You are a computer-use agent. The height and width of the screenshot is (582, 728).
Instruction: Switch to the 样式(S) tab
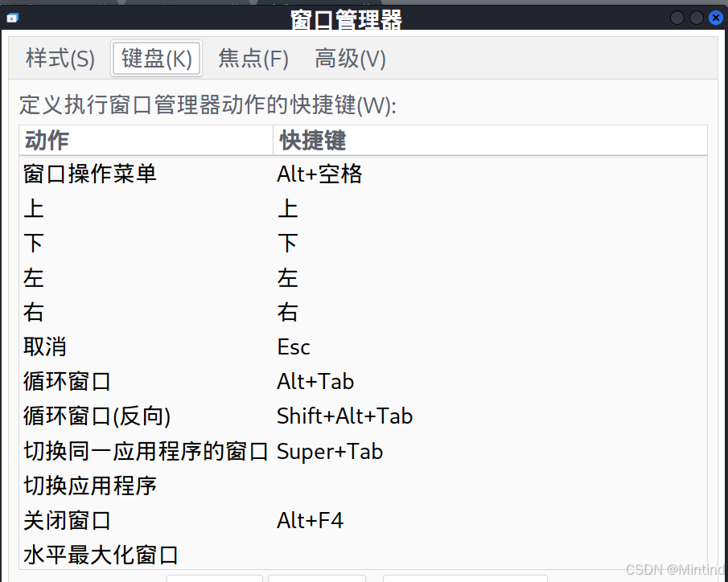tap(60, 59)
